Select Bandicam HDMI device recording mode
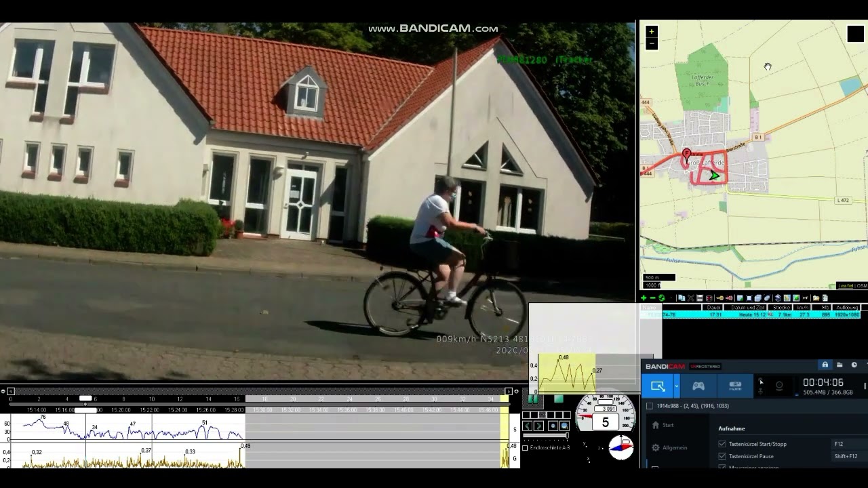This screenshot has width=868, height=488. [735, 386]
